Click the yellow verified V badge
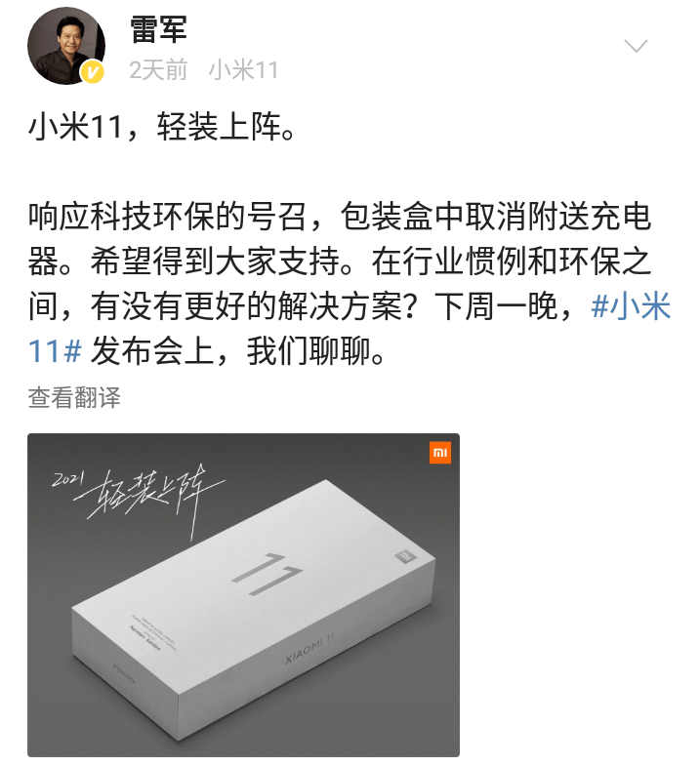The image size is (700, 766). pos(92,72)
